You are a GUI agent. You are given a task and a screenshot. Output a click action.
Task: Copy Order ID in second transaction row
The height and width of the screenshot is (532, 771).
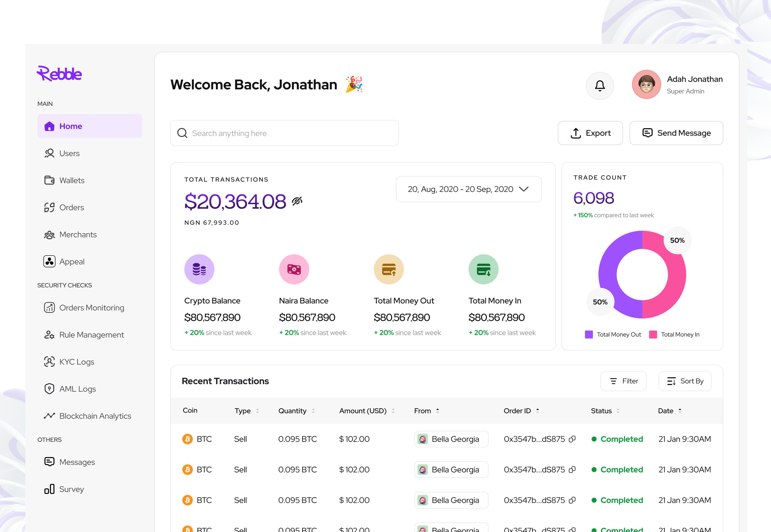(572, 470)
